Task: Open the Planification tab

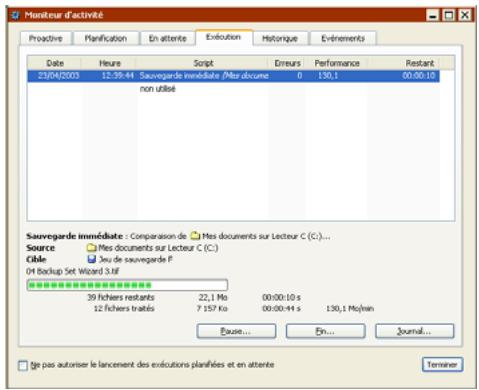Action: (106, 38)
